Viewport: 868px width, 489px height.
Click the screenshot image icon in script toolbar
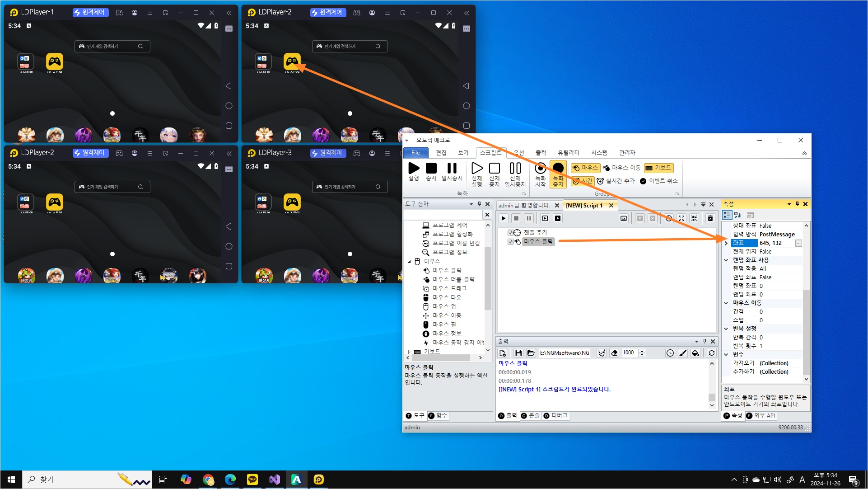pos(624,218)
